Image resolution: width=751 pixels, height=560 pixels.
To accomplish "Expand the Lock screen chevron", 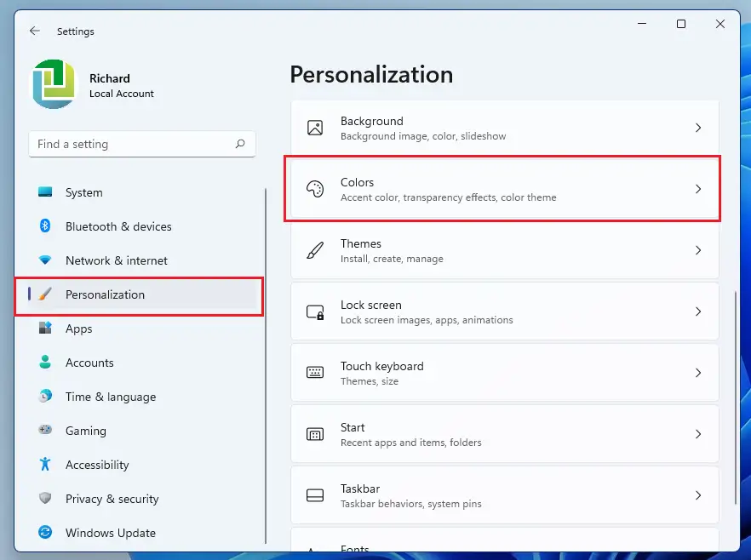I will 698,311.
